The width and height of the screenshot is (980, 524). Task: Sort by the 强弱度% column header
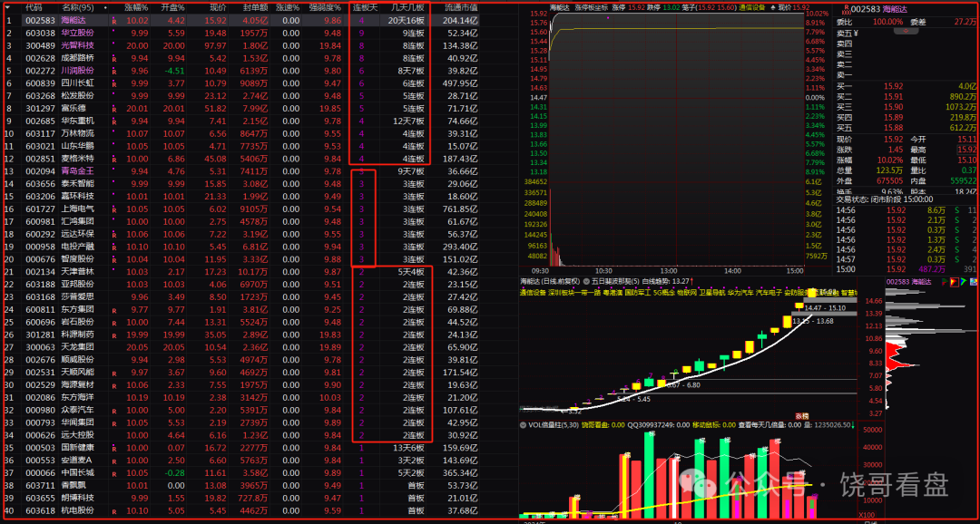point(326,8)
